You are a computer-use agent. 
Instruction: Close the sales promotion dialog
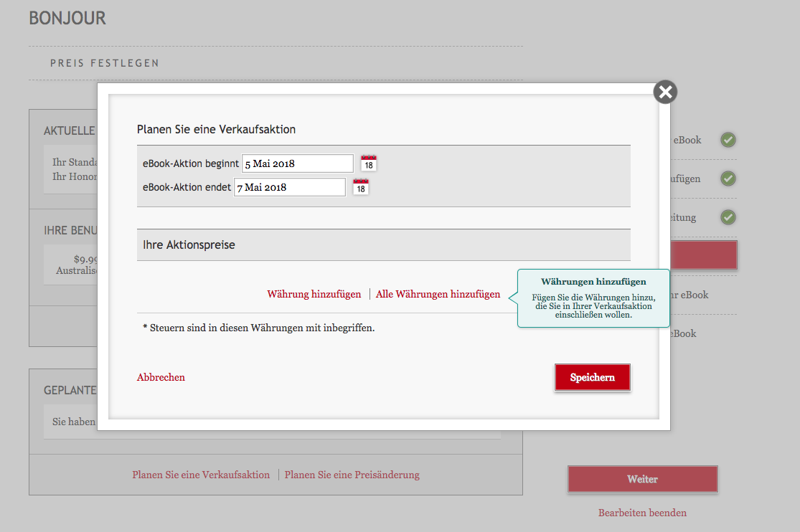[665, 92]
